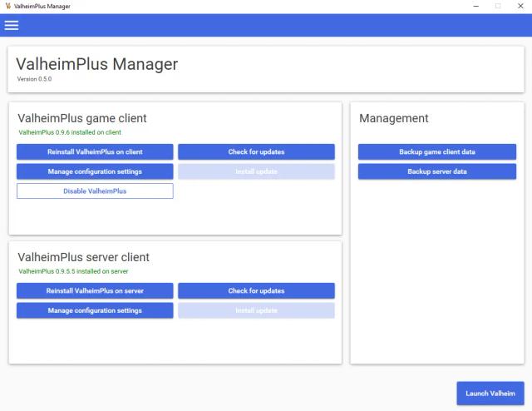Image resolution: width=532 pixels, height=411 pixels.
Task: Manage configuration settings for server client
Action: tap(95, 310)
